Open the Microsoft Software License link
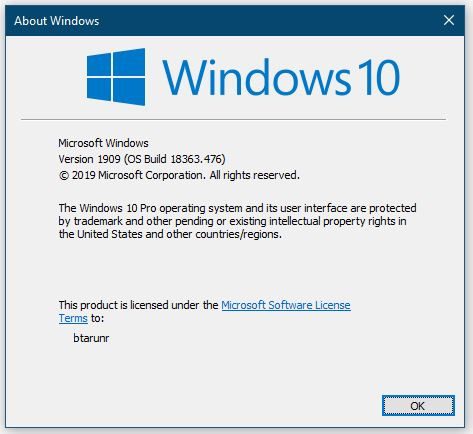This screenshot has height=434, width=473. 286,305
